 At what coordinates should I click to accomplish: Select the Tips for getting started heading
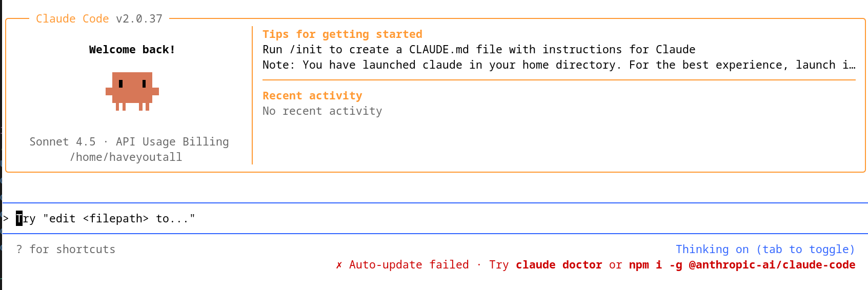coord(342,34)
